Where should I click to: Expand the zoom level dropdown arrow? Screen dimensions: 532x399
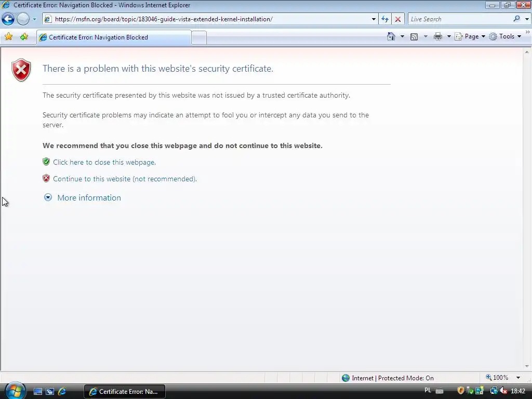[518, 378]
